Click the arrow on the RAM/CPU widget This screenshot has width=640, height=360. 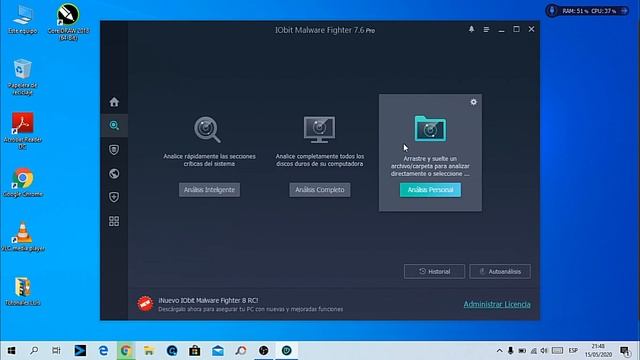(x=624, y=11)
